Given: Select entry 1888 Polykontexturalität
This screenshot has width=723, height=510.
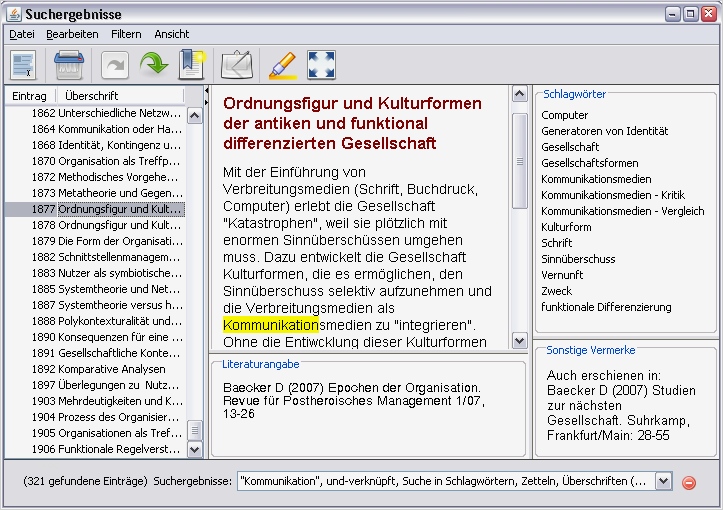Looking at the screenshot, I should coord(95,321).
